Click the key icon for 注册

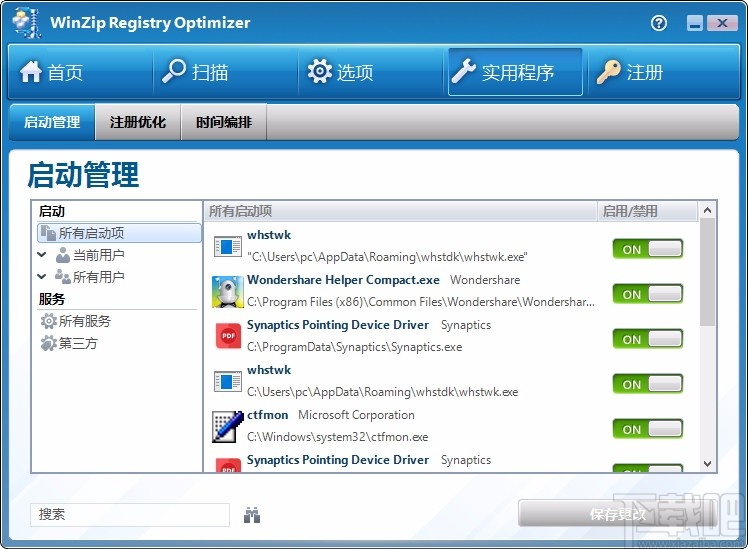click(x=608, y=72)
